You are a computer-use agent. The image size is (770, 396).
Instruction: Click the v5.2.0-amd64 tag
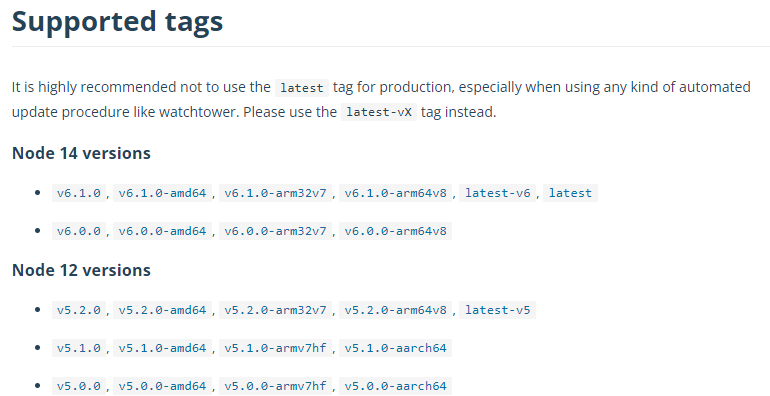pos(162,310)
